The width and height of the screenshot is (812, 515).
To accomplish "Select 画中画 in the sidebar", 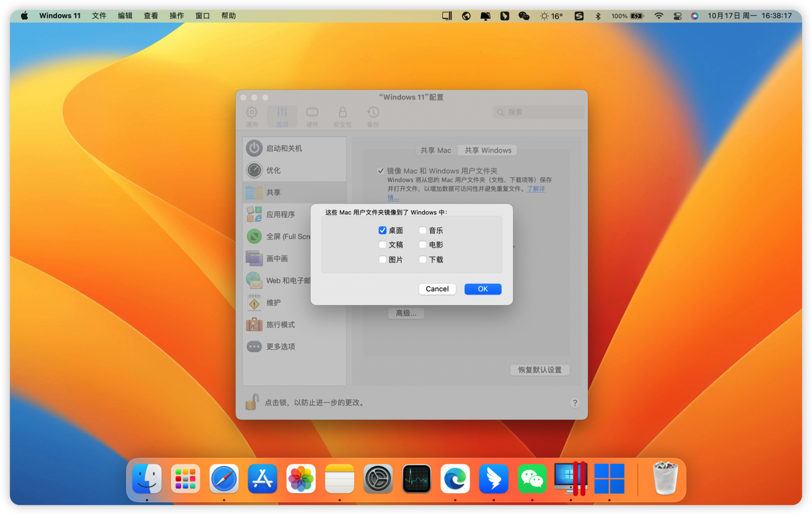I will coord(277,259).
